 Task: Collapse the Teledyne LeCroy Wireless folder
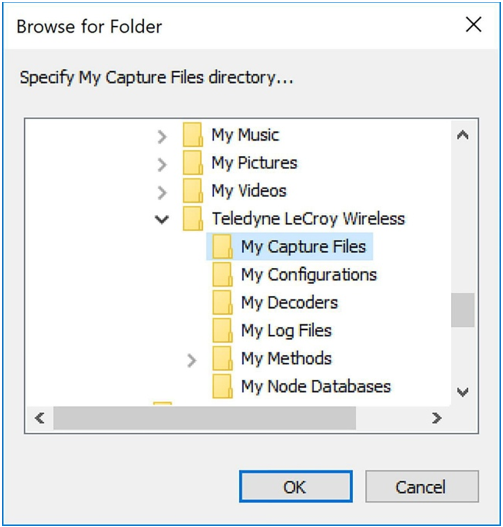[162, 220]
